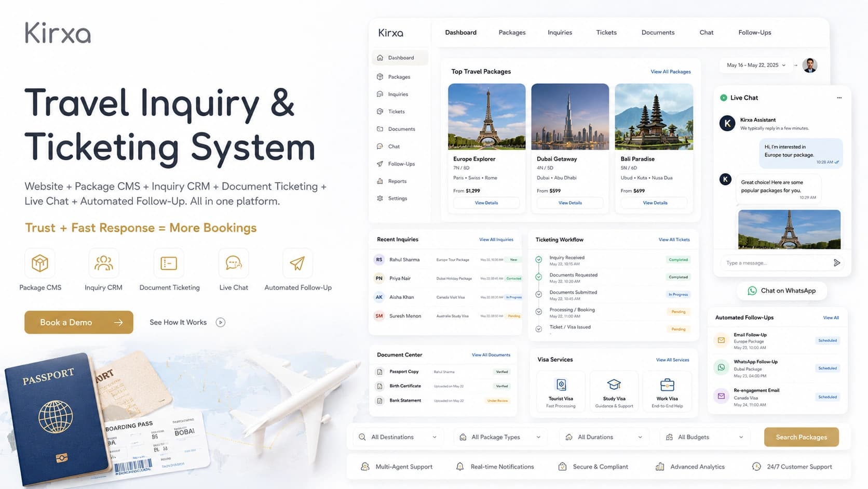Open Live Chat three-dot options menu

pos(839,98)
